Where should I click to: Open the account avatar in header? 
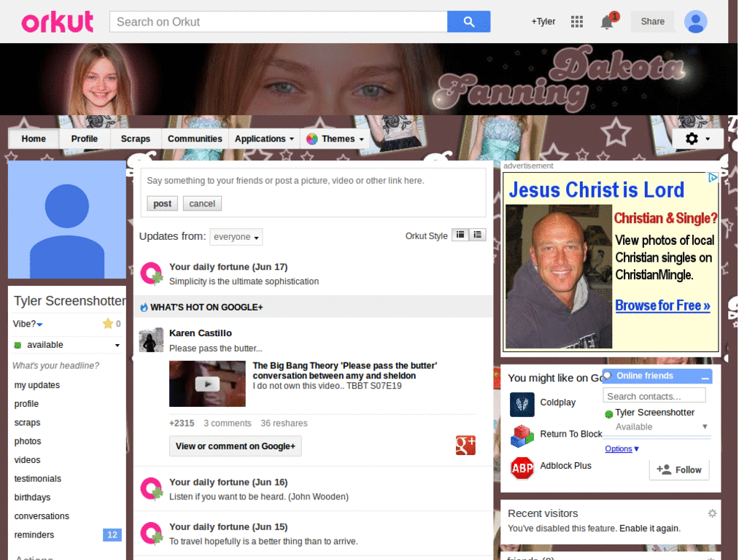[x=695, y=21]
